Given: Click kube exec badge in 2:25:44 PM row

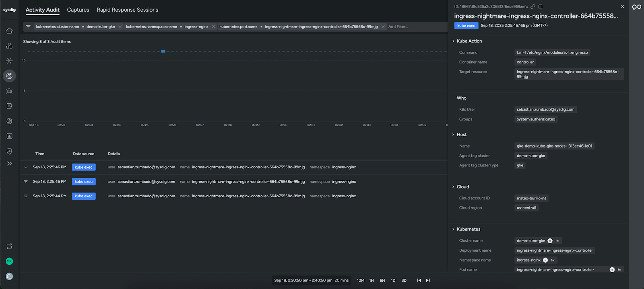Looking at the screenshot, I should pos(84,196).
